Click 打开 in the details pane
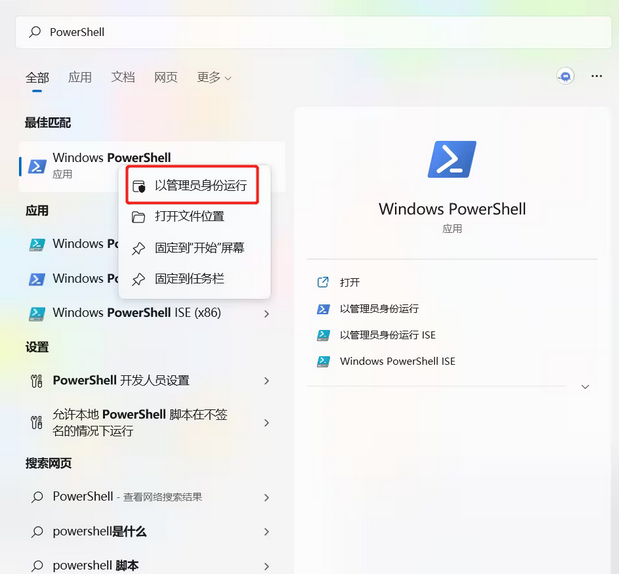 (x=350, y=282)
